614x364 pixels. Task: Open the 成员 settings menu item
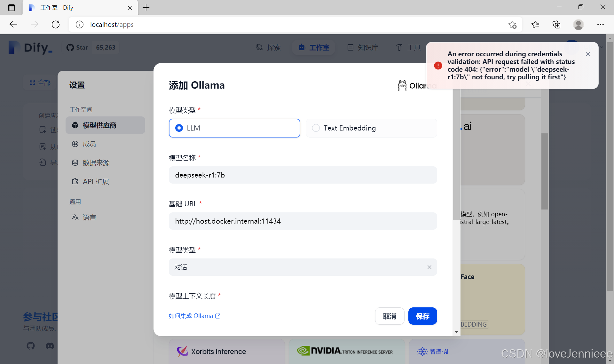click(89, 144)
